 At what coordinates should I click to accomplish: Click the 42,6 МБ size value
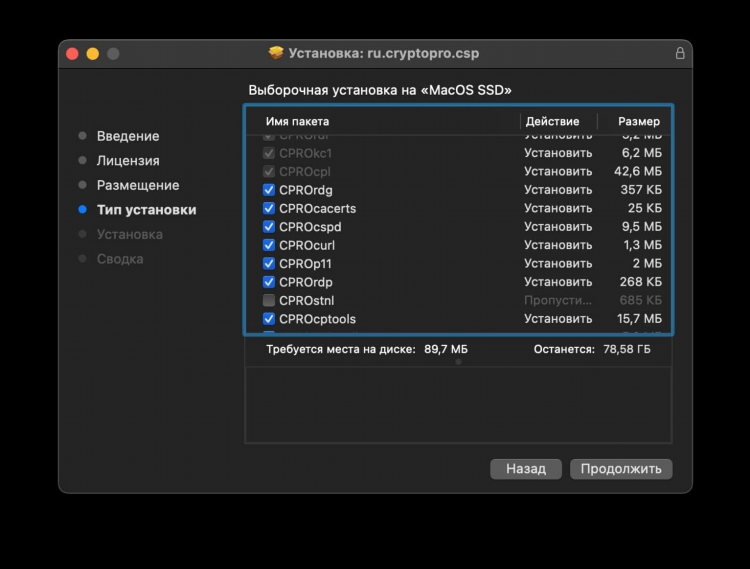(x=638, y=171)
